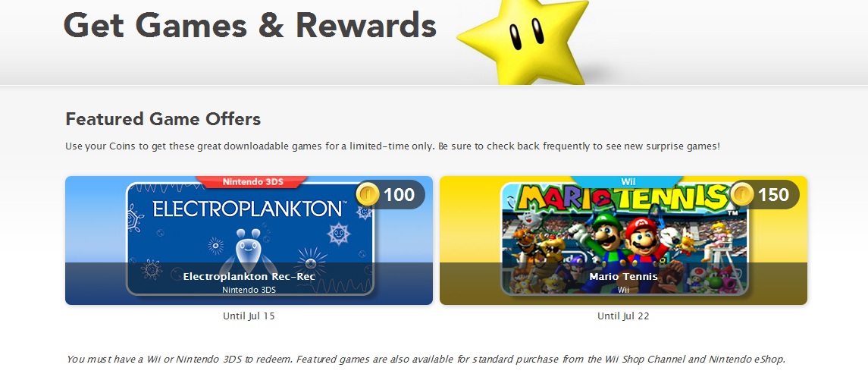The image size is (868, 377).
Task: Click the gold coin on the Mario Tennis card
Action: 741,195
